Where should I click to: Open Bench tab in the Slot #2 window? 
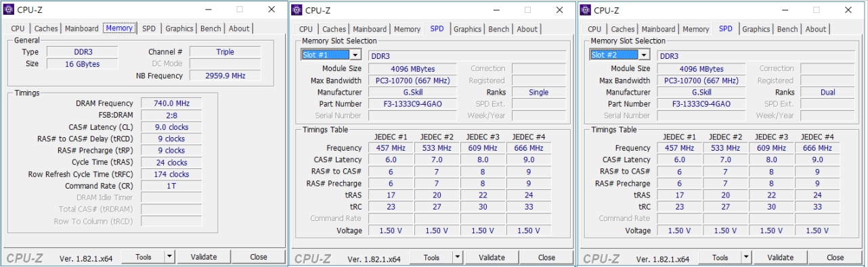pyautogui.click(x=787, y=29)
